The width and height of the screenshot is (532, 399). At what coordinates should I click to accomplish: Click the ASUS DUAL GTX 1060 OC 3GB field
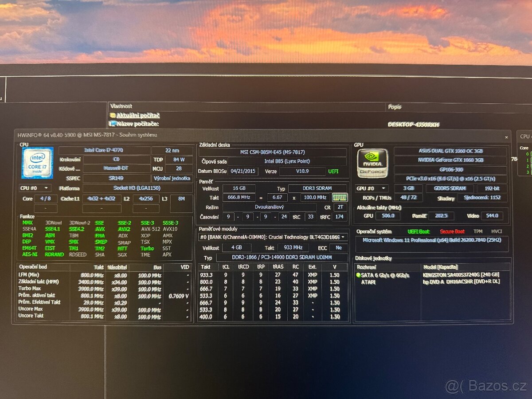coord(450,151)
